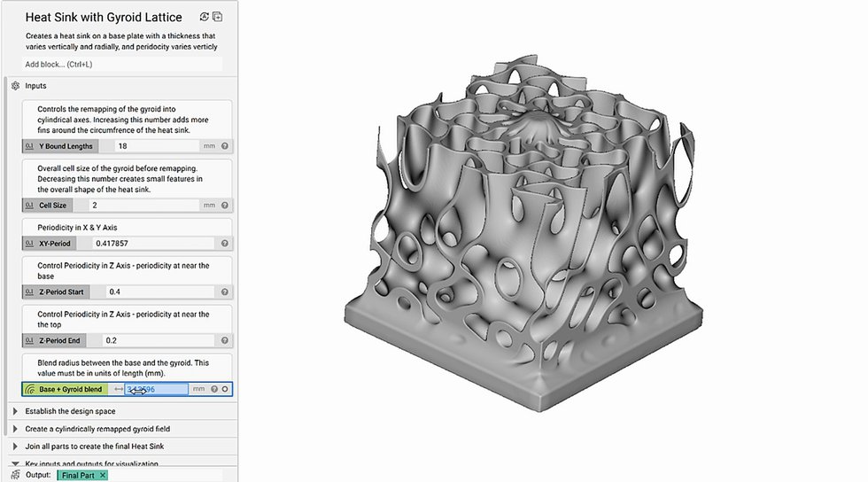Click the circle option icon on Base + Gyroid blend

225,390
